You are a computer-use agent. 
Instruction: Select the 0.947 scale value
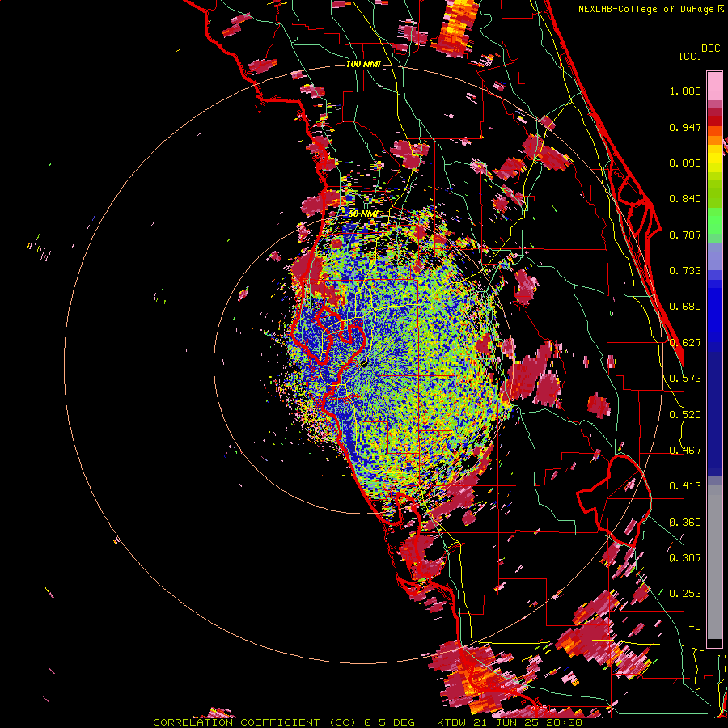pyautogui.click(x=685, y=127)
